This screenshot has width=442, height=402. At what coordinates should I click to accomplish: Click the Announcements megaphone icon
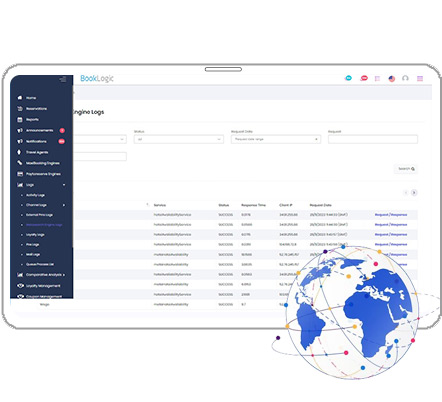[20, 130]
